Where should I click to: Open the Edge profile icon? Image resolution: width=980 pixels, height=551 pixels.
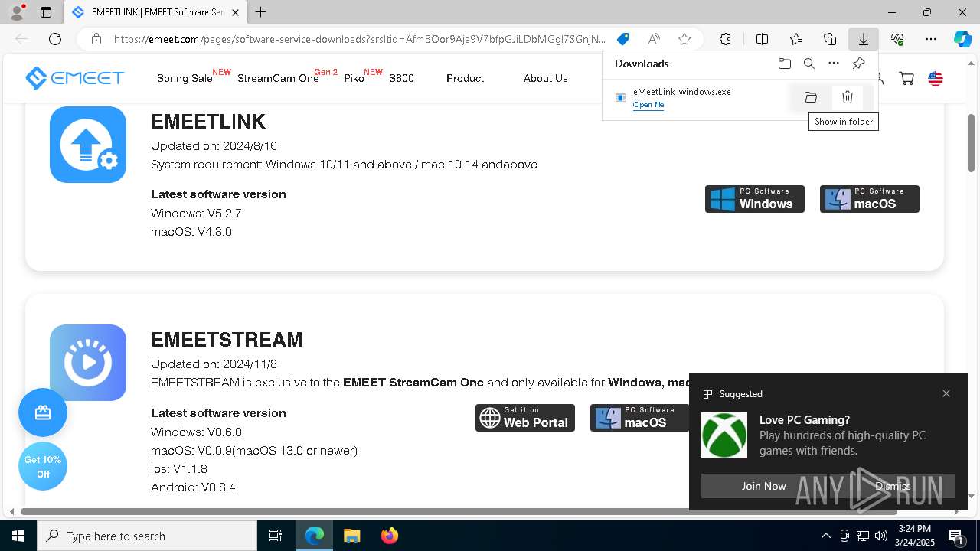click(x=17, y=11)
